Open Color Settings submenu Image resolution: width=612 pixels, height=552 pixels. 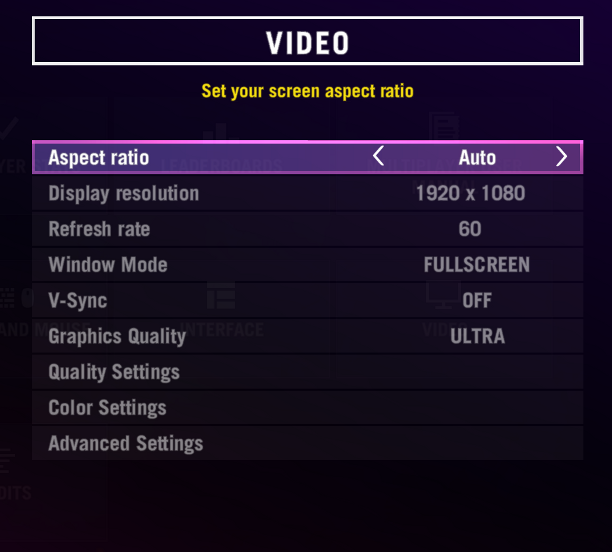pyautogui.click(x=308, y=408)
